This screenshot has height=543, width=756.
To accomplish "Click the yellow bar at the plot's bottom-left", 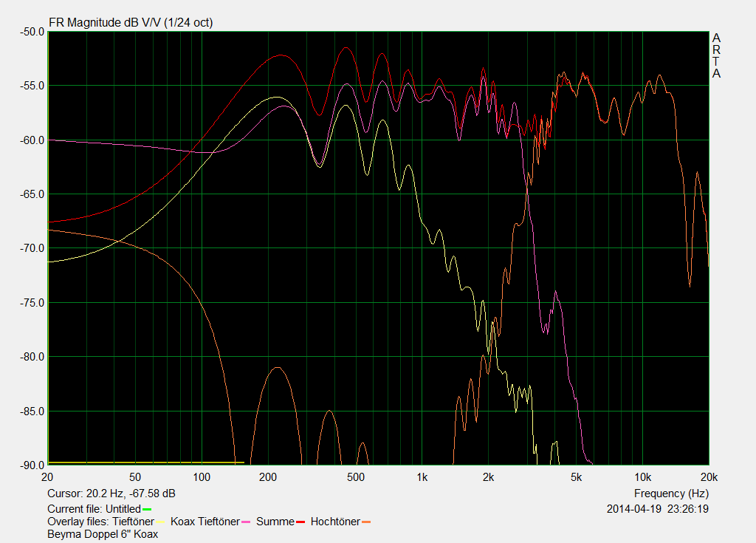I will tap(146, 462).
